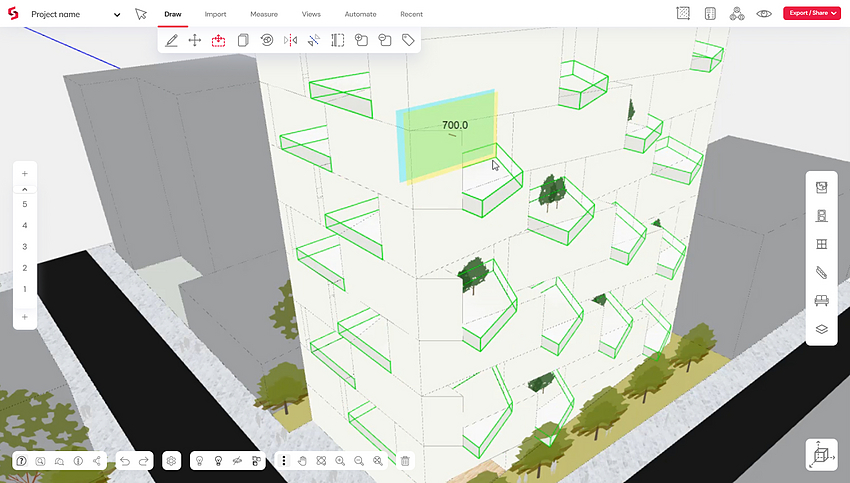This screenshot has width=850, height=483.
Task: Activate the move tool with crossed arrows
Action: [x=195, y=40]
